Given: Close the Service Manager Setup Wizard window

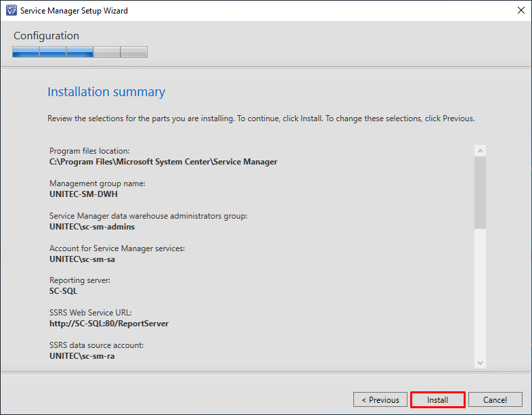Looking at the screenshot, I should coord(520,11).
